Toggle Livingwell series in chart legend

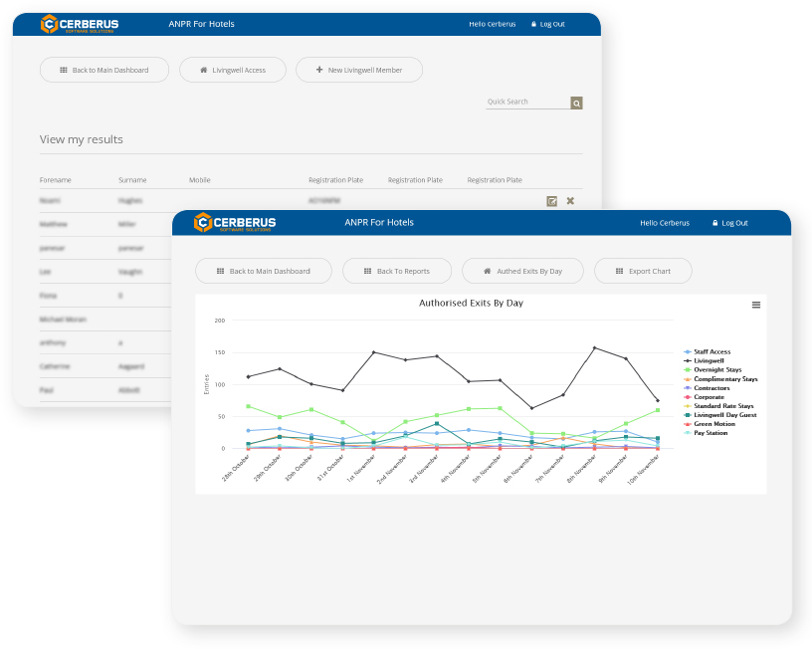tap(709, 361)
